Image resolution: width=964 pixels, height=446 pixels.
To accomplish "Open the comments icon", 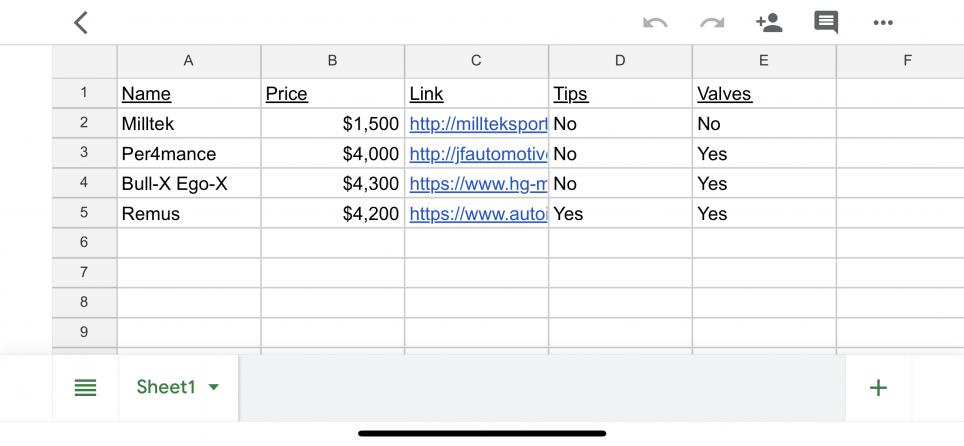I will [x=826, y=23].
